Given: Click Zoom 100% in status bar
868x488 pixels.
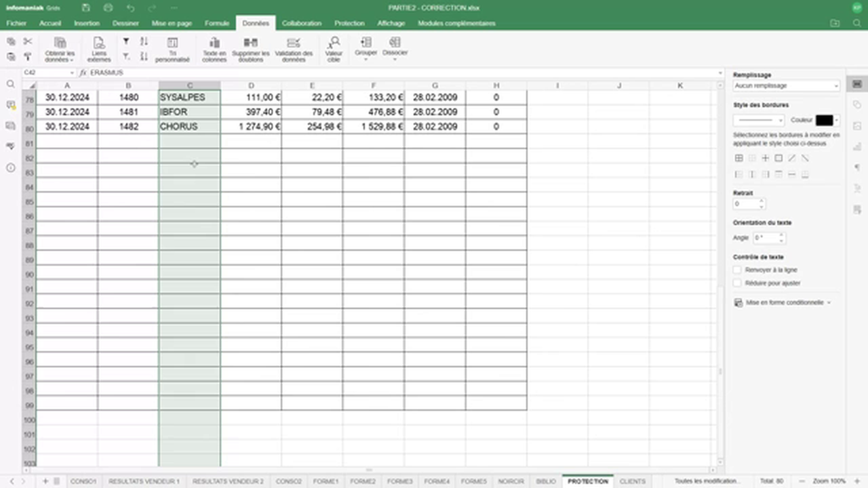Looking at the screenshot, I should [x=829, y=481].
